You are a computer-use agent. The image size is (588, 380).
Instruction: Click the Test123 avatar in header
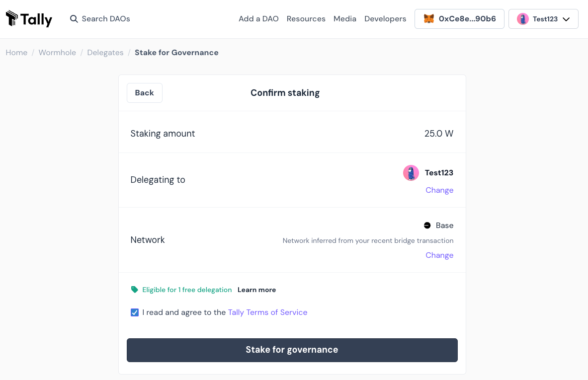[x=523, y=19]
